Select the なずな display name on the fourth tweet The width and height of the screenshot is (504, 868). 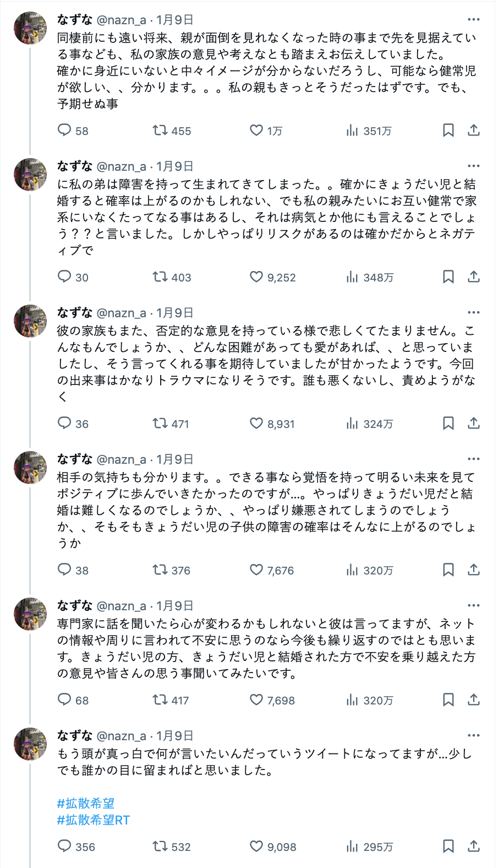click(x=74, y=458)
